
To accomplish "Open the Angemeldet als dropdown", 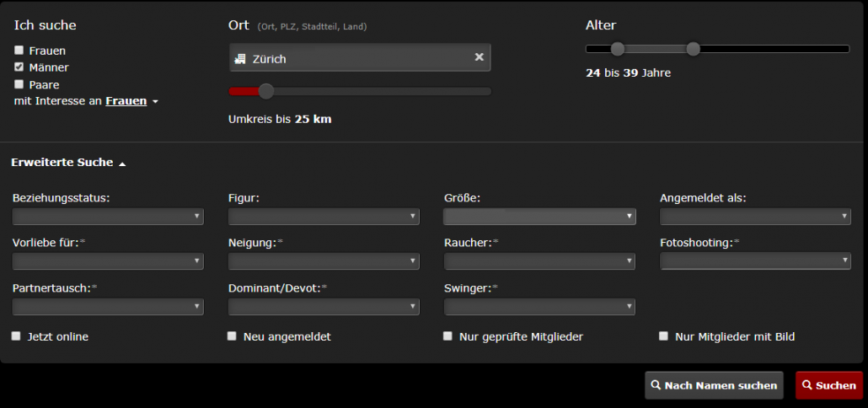I will coord(755,216).
